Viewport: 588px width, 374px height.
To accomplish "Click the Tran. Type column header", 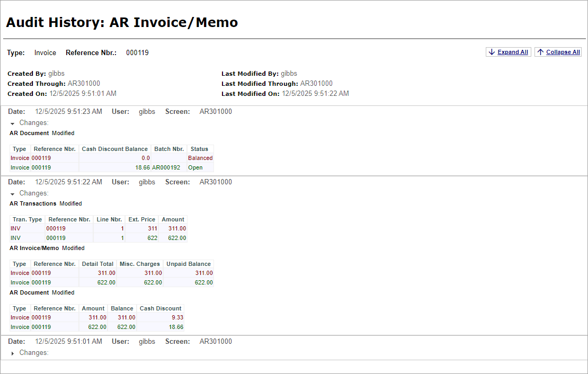I will [x=28, y=220].
